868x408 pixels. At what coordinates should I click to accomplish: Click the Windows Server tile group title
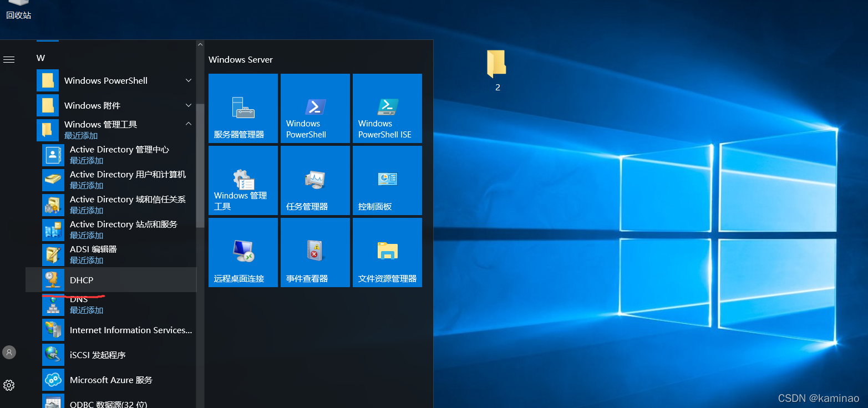tap(241, 59)
